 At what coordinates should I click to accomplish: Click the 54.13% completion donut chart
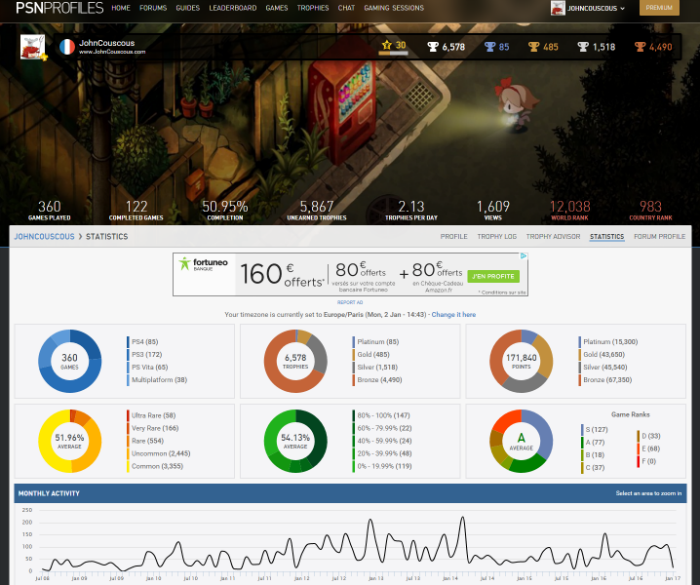[296, 441]
